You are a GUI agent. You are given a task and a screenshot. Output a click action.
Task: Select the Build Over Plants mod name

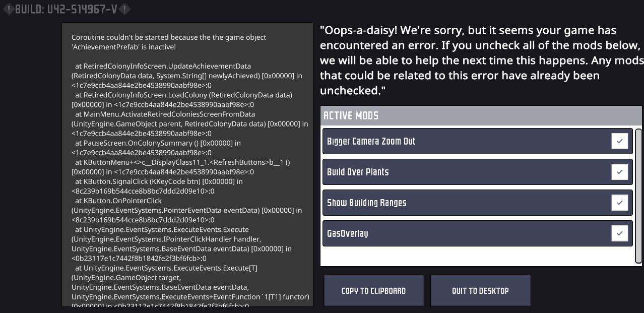(x=358, y=172)
